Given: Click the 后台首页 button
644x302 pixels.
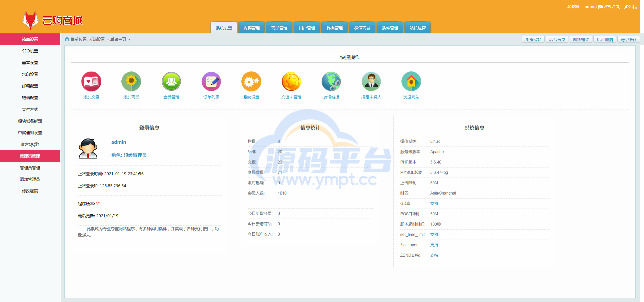Looking at the screenshot, I should click(x=557, y=39).
